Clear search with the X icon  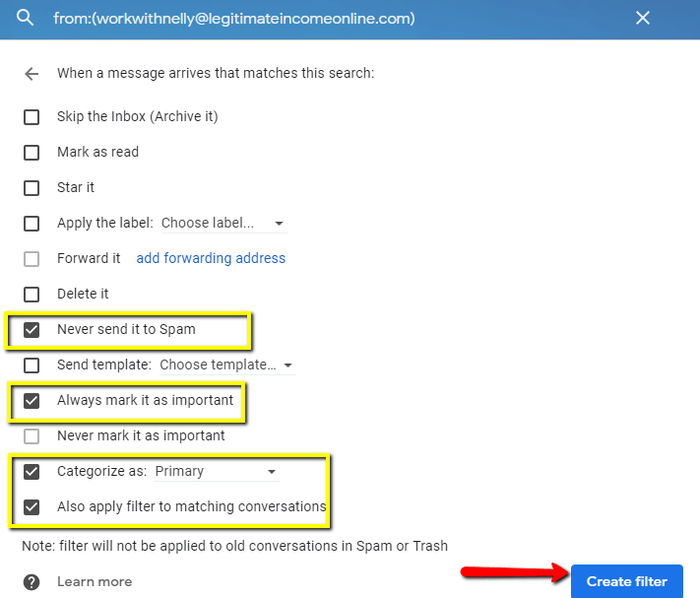(x=643, y=18)
